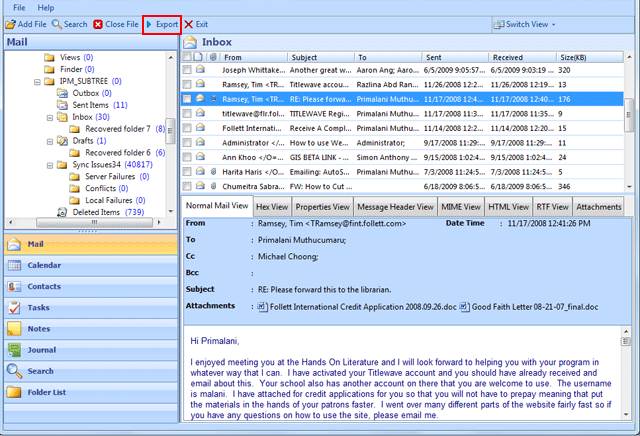Click the Inbox header envelope icon
The width and height of the screenshot is (640, 436).
click(x=190, y=42)
